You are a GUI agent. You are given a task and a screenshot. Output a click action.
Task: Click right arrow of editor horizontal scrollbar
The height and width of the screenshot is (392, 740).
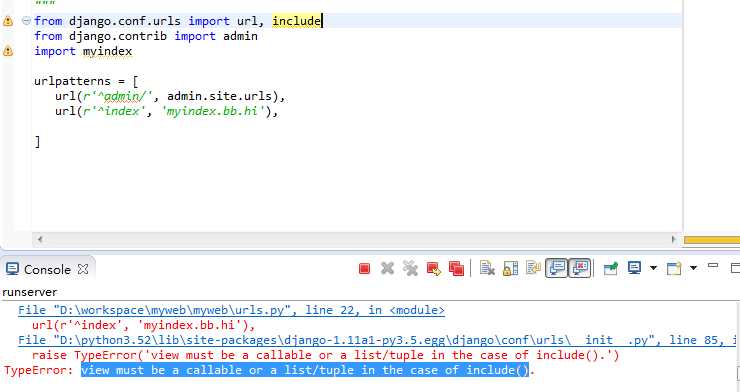tap(673, 239)
